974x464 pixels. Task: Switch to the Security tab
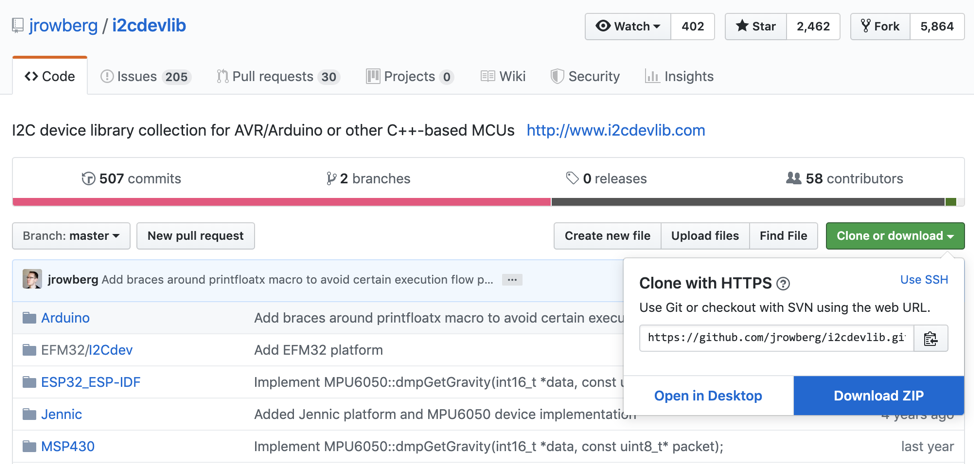[x=585, y=76]
